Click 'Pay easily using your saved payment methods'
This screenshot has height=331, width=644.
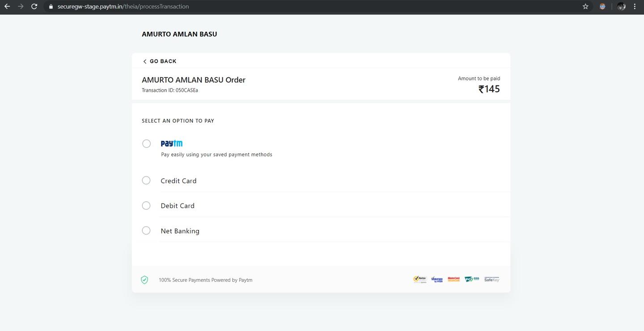(x=216, y=154)
